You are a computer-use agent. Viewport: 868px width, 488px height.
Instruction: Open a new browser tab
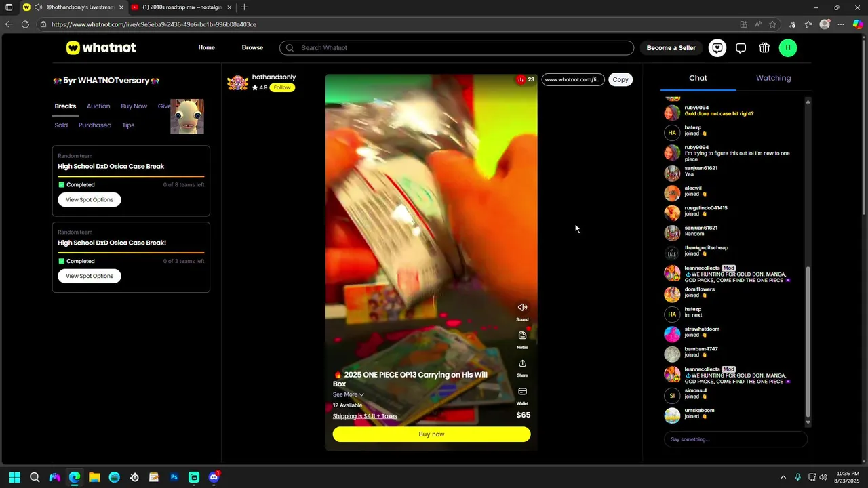click(x=244, y=7)
